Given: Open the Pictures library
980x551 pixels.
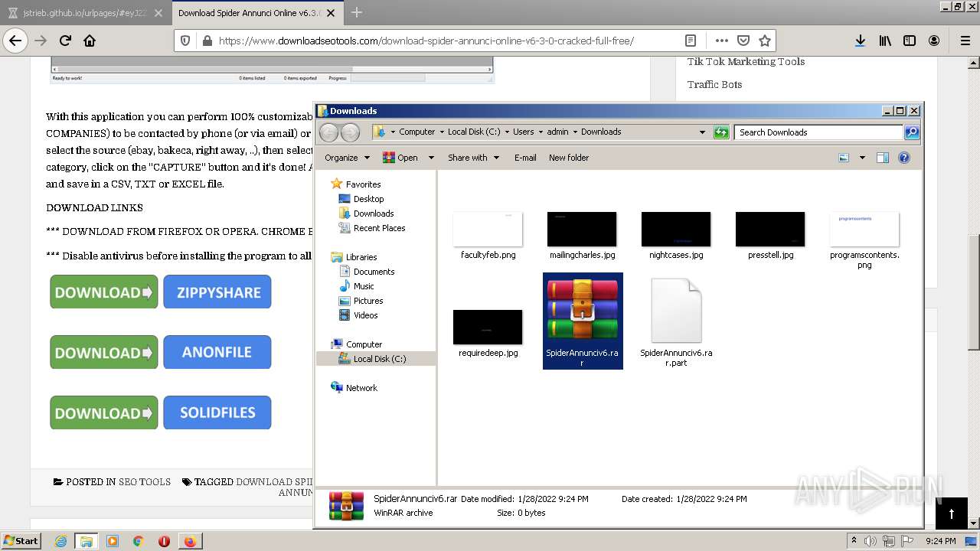Looking at the screenshot, I should click(x=367, y=301).
